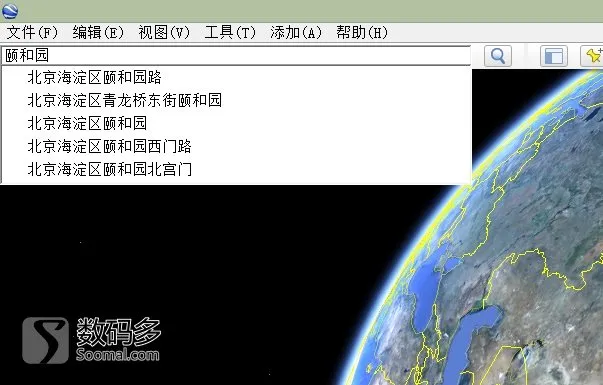This screenshot has width=603, height=385.
Task: Click the Soomal.com watermark logo
Action: click(x=91, y=340)
